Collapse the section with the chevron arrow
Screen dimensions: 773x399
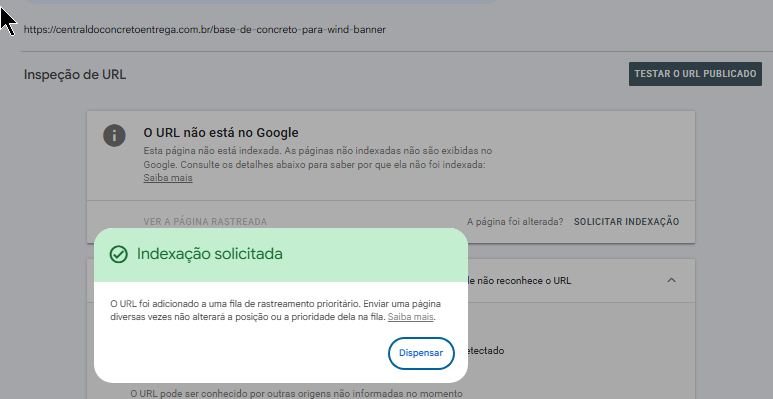[671, 280]
